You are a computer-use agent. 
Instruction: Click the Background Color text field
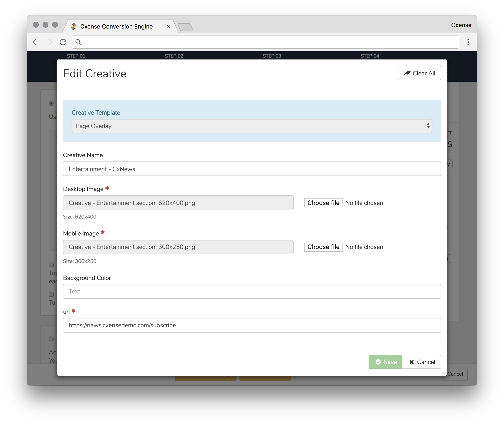click(252, 291)
